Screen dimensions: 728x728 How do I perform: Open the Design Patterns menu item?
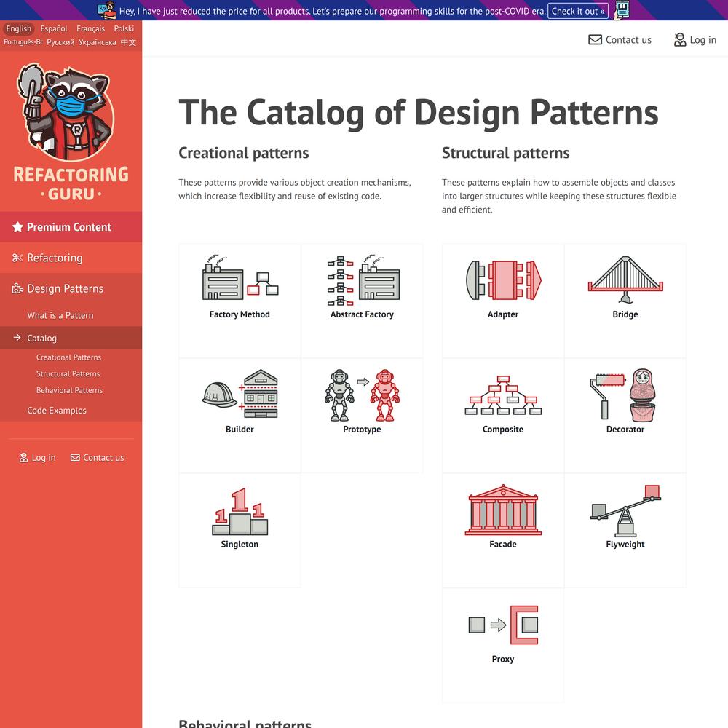(71, 289)
